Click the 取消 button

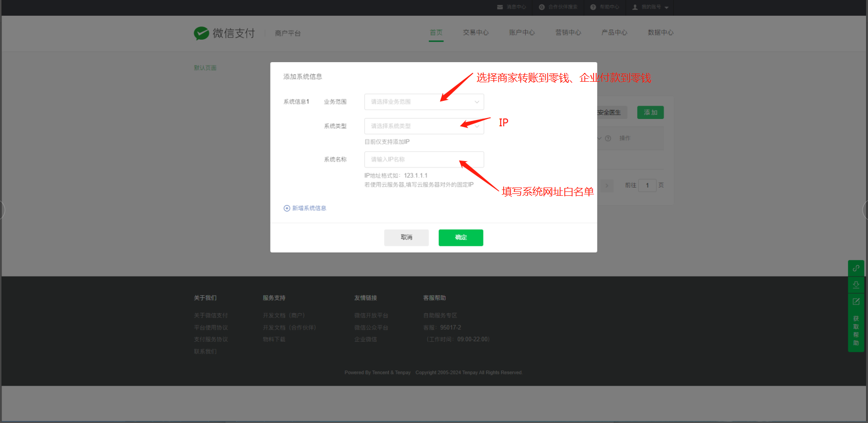tap(406, 237)
